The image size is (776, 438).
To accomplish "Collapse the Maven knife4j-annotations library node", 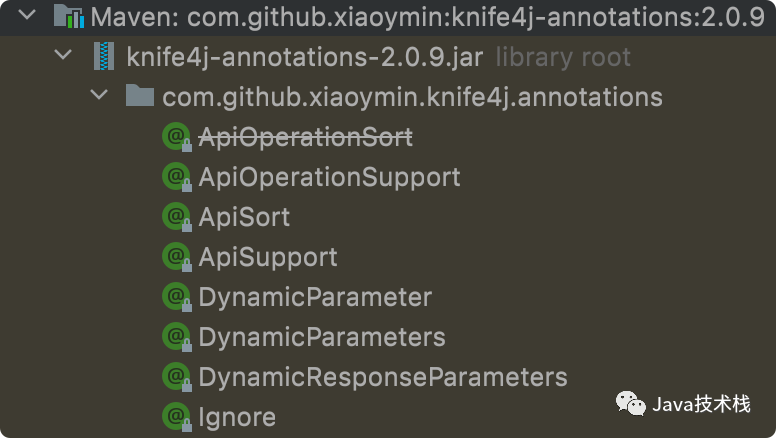I will click(27, 16).
